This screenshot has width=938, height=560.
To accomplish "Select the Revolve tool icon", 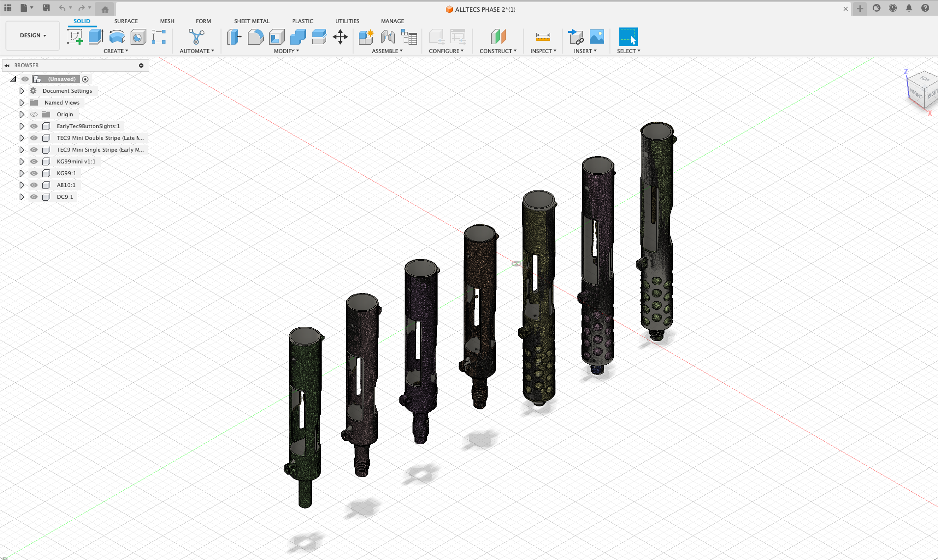I will [x=117, y=37].
